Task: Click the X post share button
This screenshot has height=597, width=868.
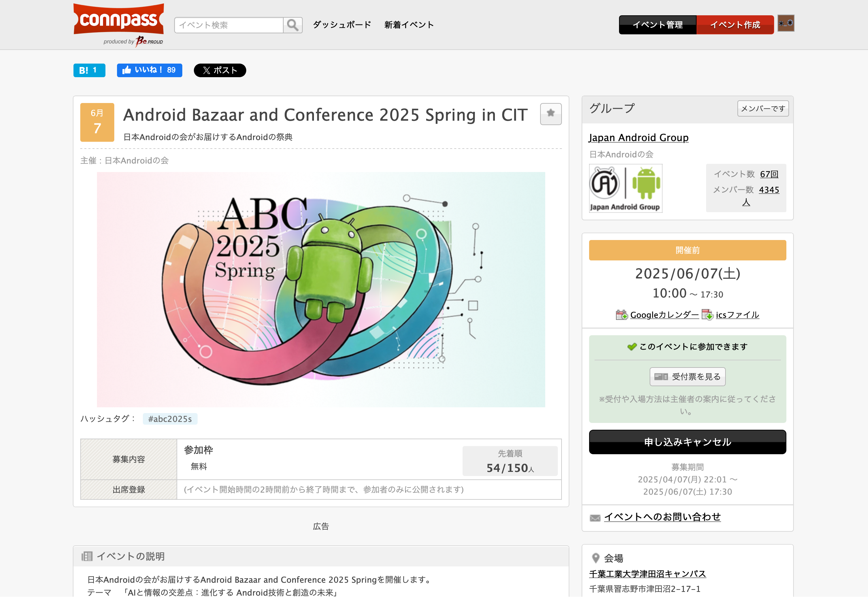Action: click(x=220, y=70)
